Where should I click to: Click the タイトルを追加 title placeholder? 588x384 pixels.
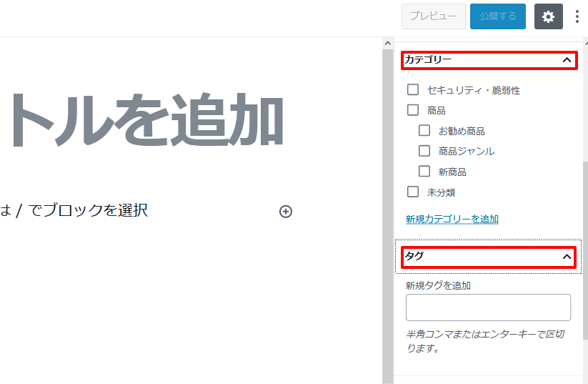[146, 120]
